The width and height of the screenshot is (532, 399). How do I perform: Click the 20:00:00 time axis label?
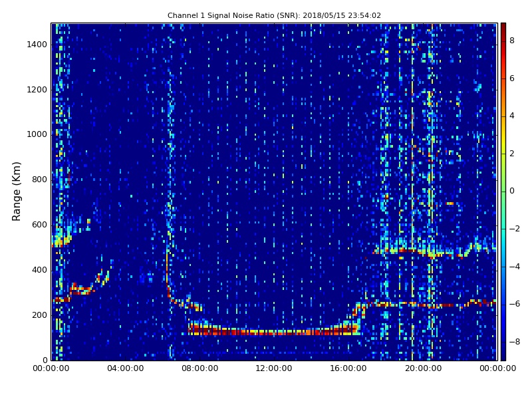[x=423, y=368]
